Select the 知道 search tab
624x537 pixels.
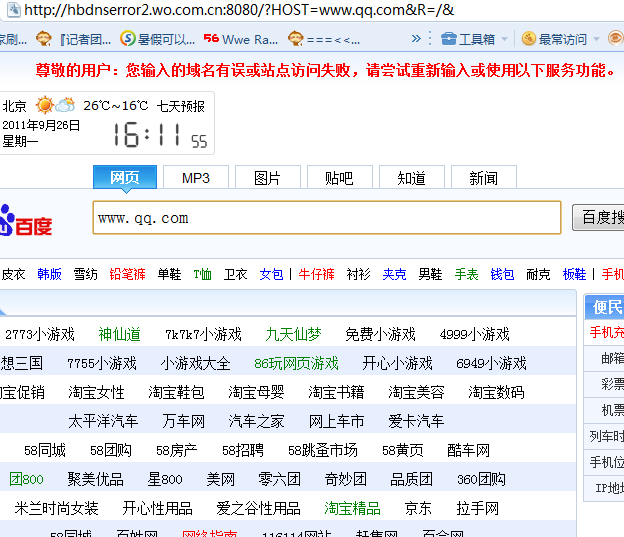411,178
